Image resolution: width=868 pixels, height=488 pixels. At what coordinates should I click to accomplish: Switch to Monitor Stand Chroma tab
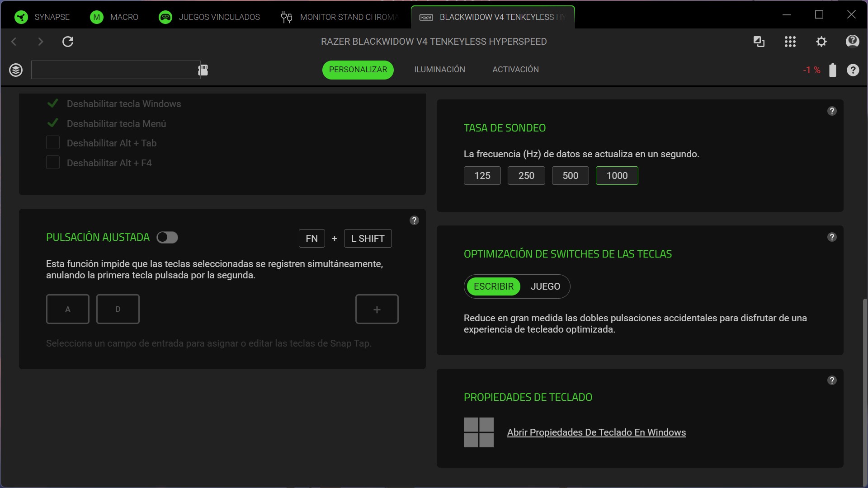point(340,17)
